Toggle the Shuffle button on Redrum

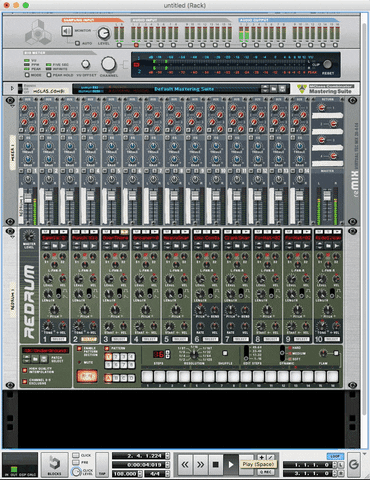click(225, 353)
